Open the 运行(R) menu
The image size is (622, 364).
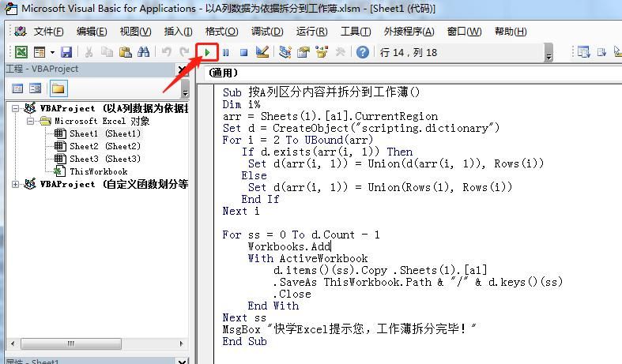(312, 32)
